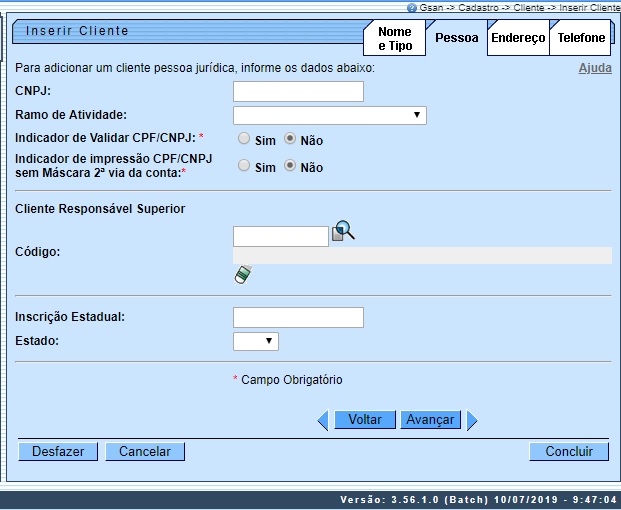Open the Endereço tab
Image resolution: width=621 pixels, height=510 pixels.
tap(518, 38)
